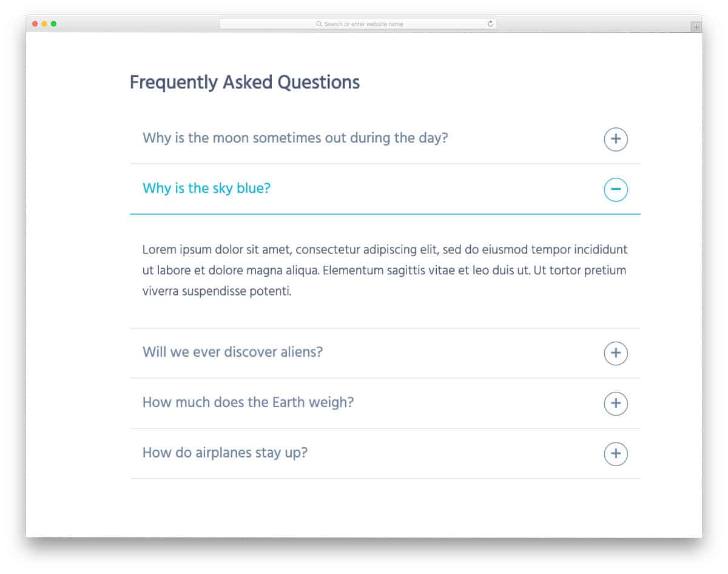
Task: Click the reload icon in address bar
Action: pos(490,24)
